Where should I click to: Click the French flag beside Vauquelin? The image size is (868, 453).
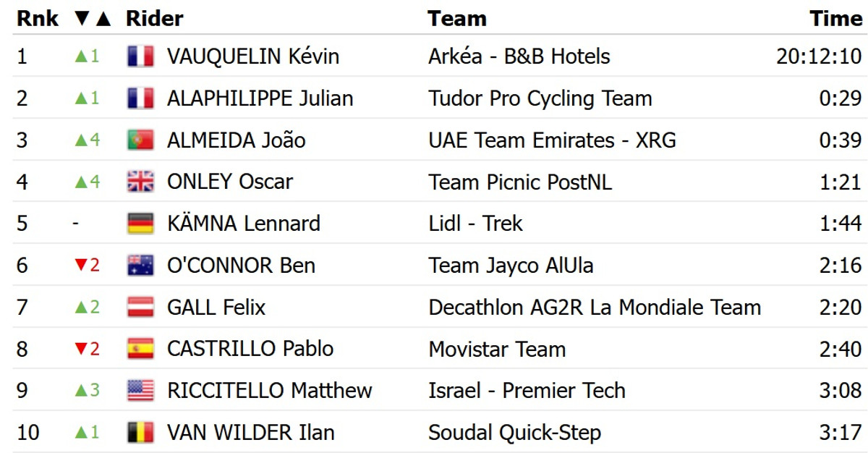pyautogui.click(x=140, y=56)
